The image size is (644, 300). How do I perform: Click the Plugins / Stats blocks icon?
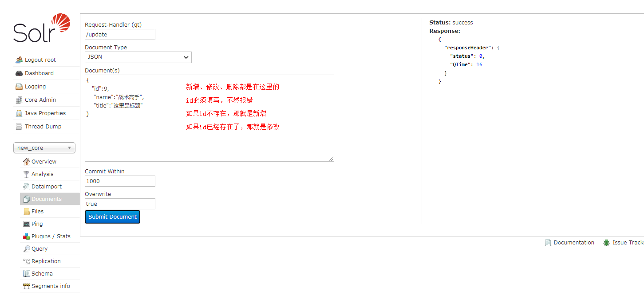pyautogui.click(x=27, y=236)
